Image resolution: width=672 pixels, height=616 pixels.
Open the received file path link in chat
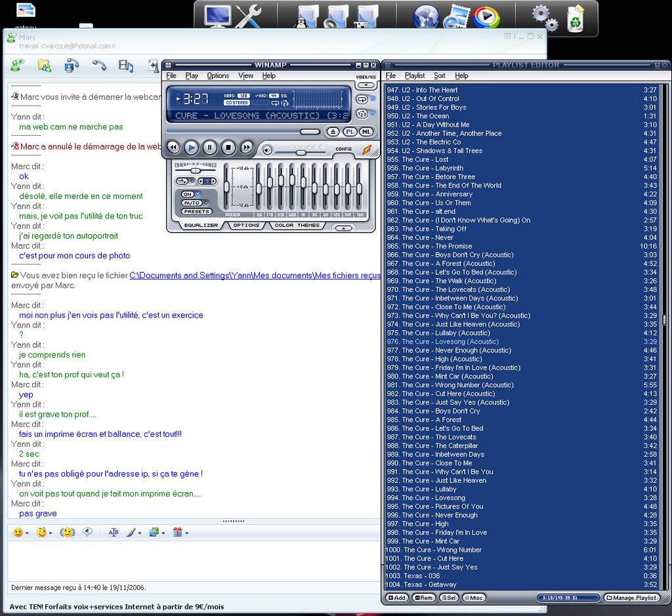pyautogui.click(x=255, y=276)
